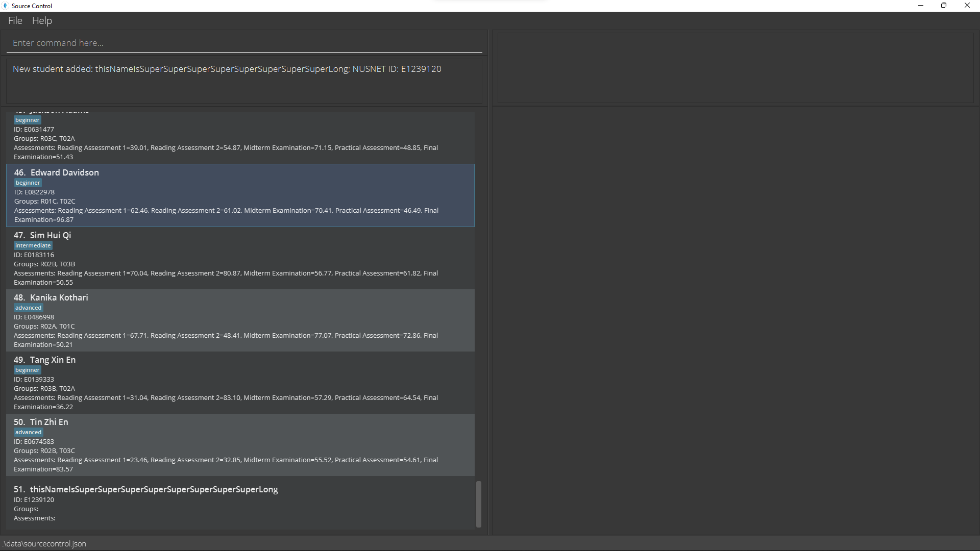Click the result message display box

(244, 81)
